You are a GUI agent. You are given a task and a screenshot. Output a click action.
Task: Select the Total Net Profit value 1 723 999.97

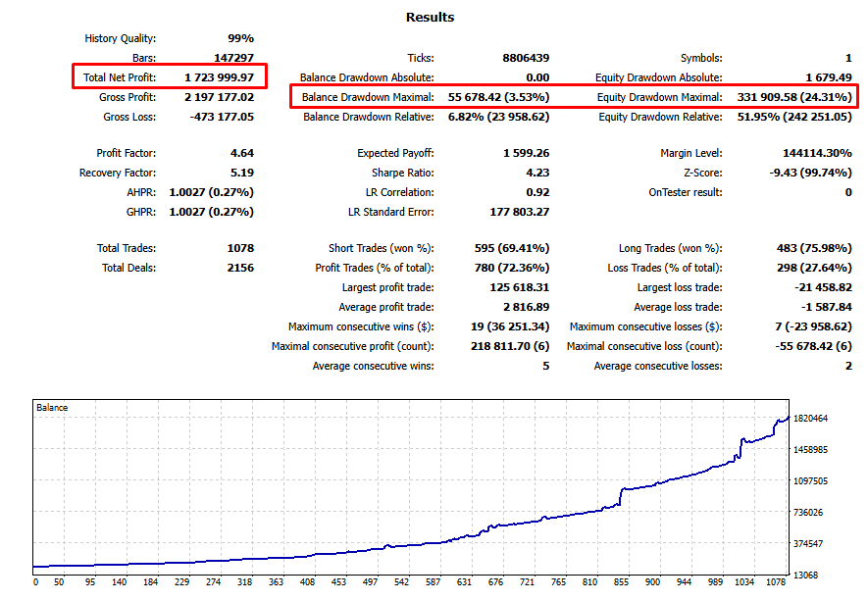pyautogui.click(x=220, y=77)
